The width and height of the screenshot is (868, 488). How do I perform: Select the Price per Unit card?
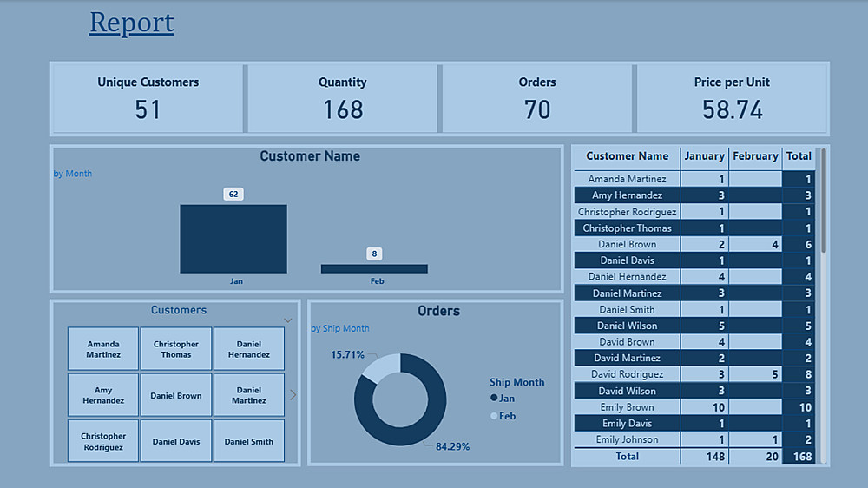732,99
